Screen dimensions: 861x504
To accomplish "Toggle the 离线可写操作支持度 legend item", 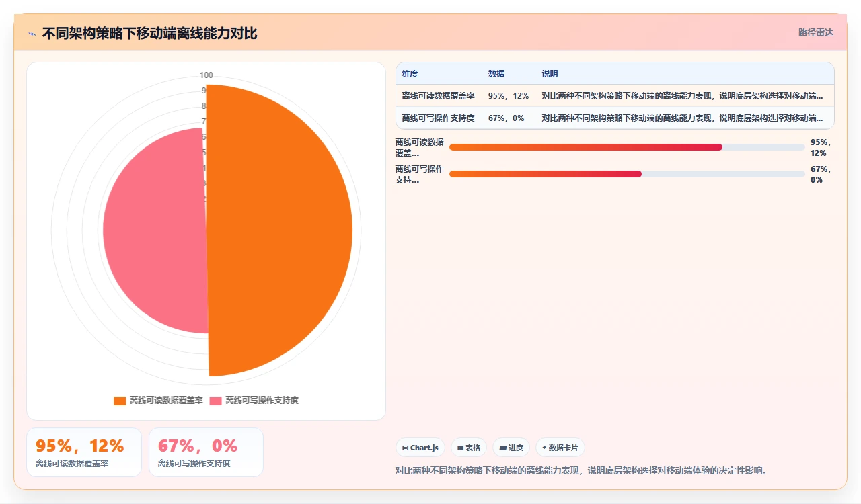I will pos(254,401).
